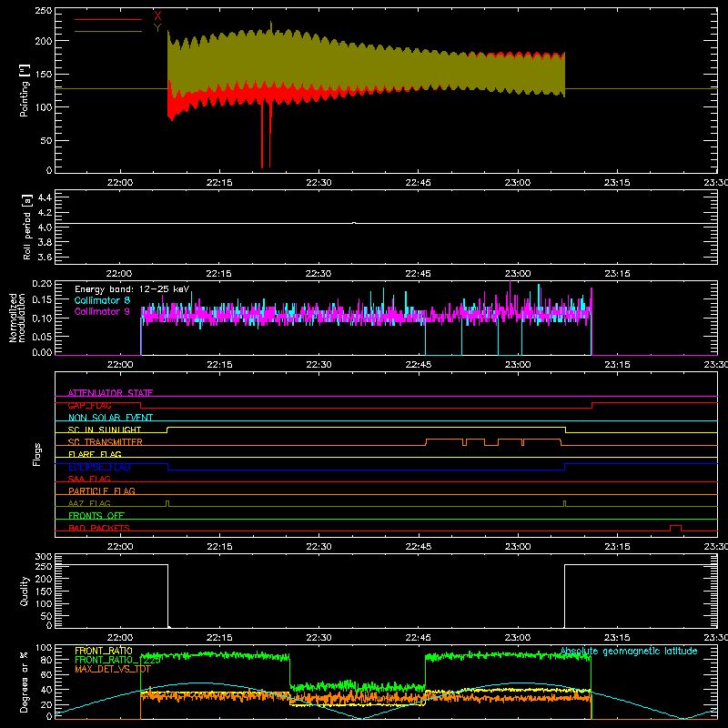Image resolution: width=728 pixels, height=728 pixels.
Task: Click the PARTICLE_FLAG label
Action: (102, 490)
